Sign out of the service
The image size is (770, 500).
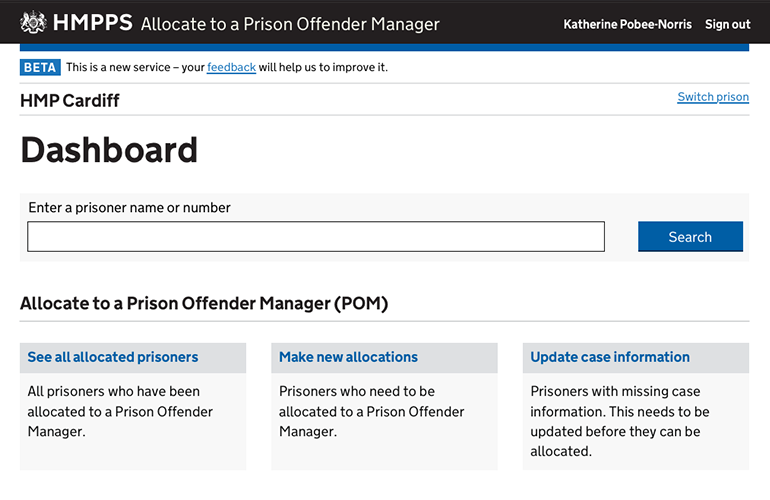coord(727,24)
